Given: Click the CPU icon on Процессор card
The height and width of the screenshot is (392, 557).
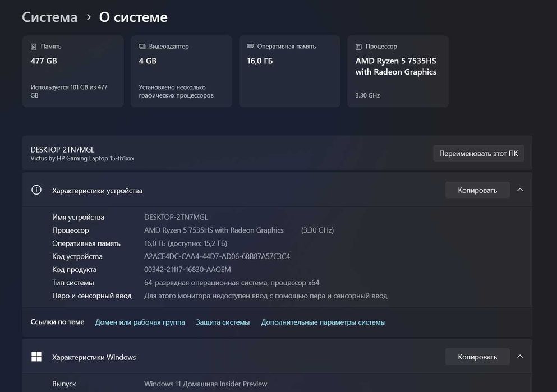Looking at the screenshot, I should 358,47.
